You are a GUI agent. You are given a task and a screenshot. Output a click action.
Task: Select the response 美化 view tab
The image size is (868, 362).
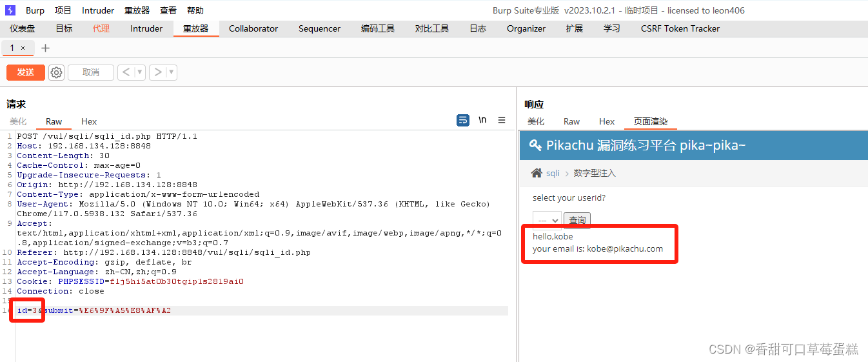coord(536,121)
